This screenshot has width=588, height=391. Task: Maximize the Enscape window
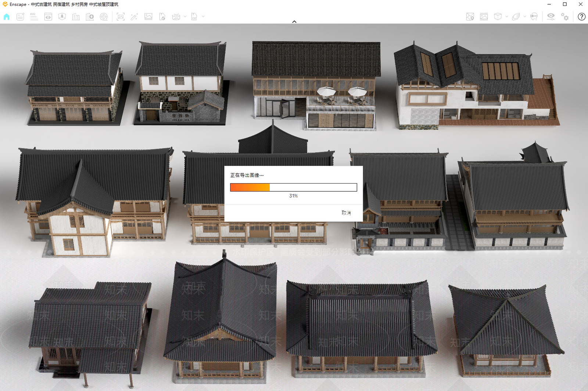click(x=565, y=4)
